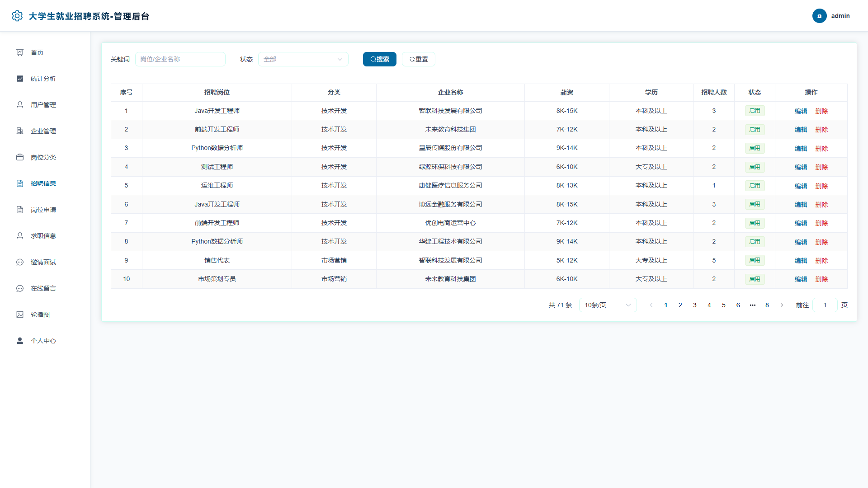The height and width of the screenshot is (488, 868).
Task: Open the 邀请面试 menu item
Action: tap(45, 262)
